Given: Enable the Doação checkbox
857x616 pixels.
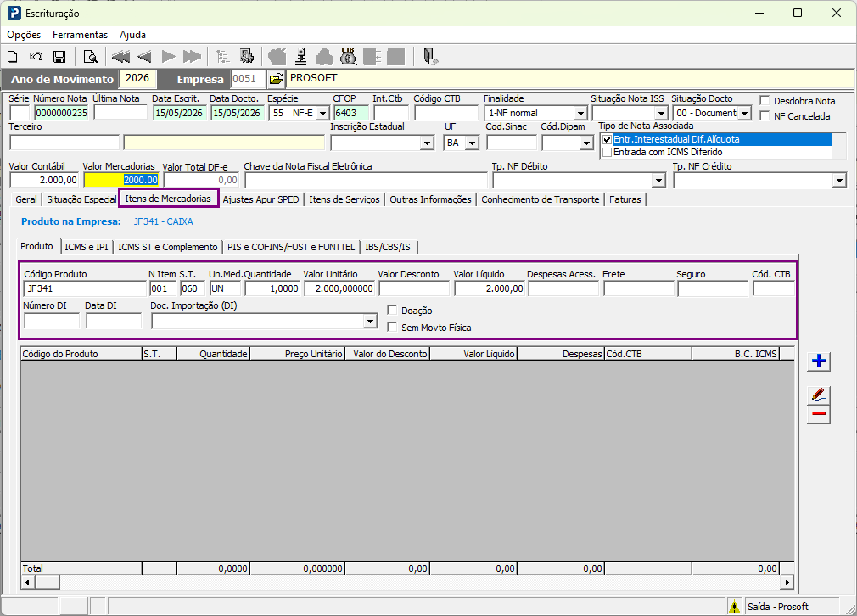Looking at the screenshot, I should (392, 311).
